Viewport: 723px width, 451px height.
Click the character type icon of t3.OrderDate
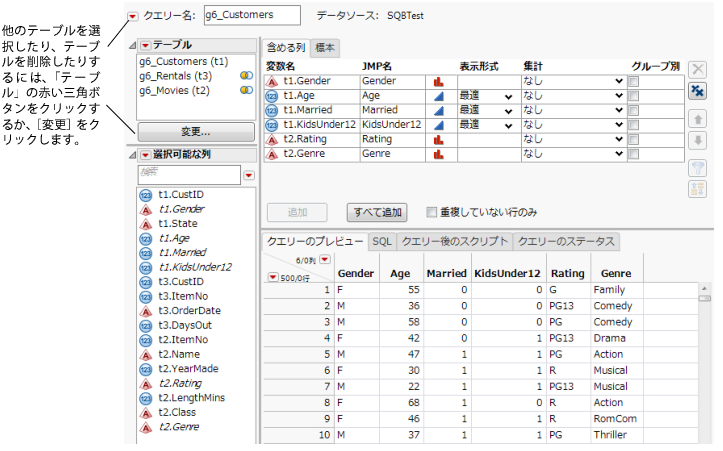coord(146,311)
